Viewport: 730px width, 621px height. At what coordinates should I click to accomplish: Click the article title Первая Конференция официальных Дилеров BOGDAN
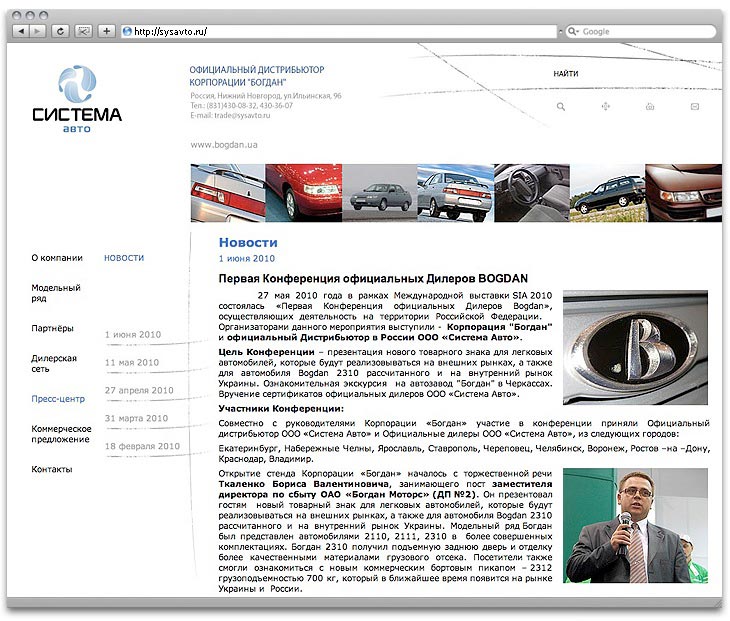(x=373, y=278)
